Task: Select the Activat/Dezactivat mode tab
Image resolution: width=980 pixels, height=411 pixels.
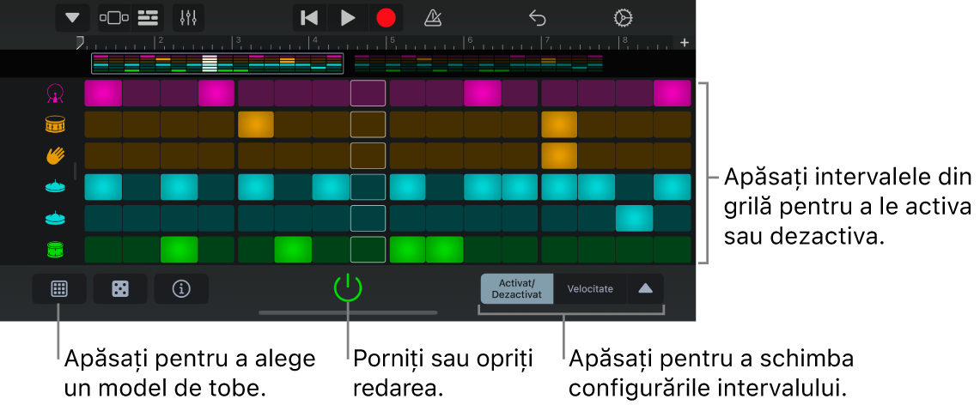Action: click(x=516, y=289)
